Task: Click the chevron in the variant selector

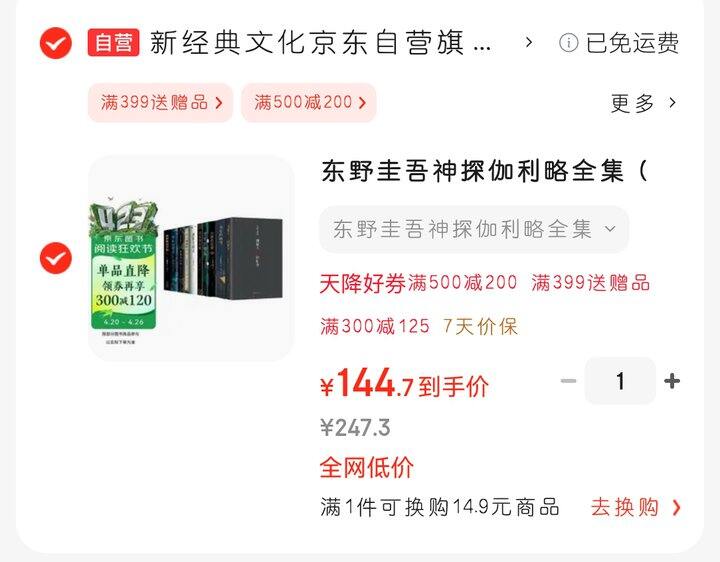Action: (610, 229)
